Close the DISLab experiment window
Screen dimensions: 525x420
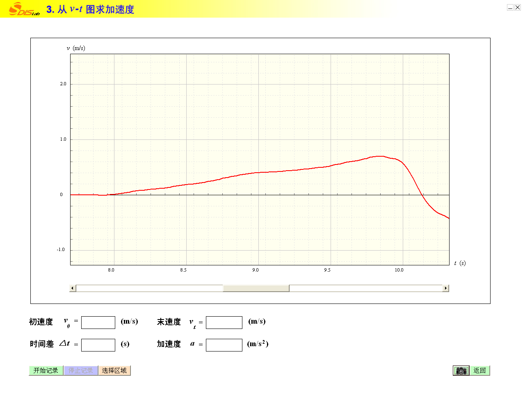tap(518, 7)
